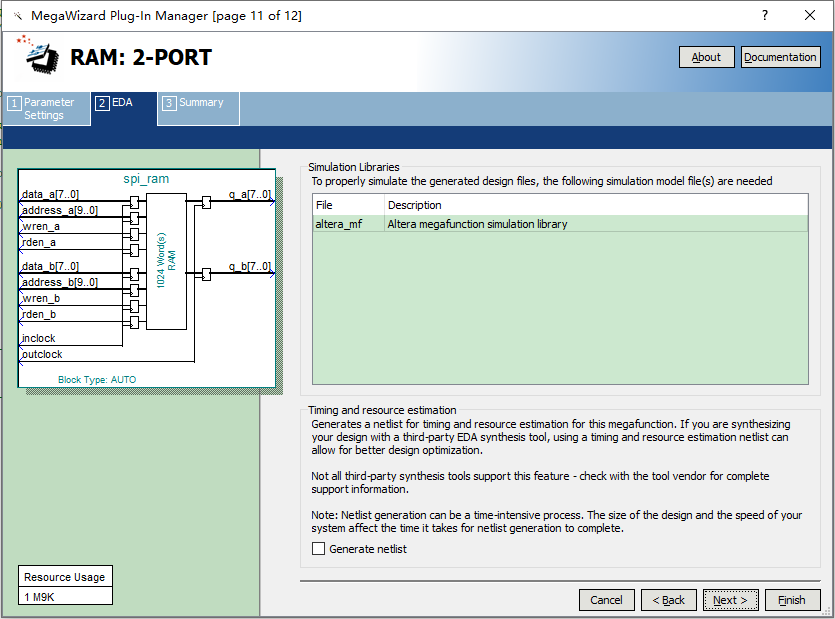Click the address_b[9..0] input port

click(59, 283)
